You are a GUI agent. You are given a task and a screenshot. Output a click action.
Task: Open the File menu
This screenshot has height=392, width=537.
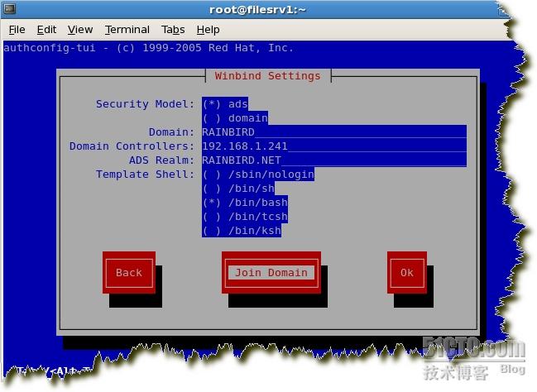coord(17,30)
